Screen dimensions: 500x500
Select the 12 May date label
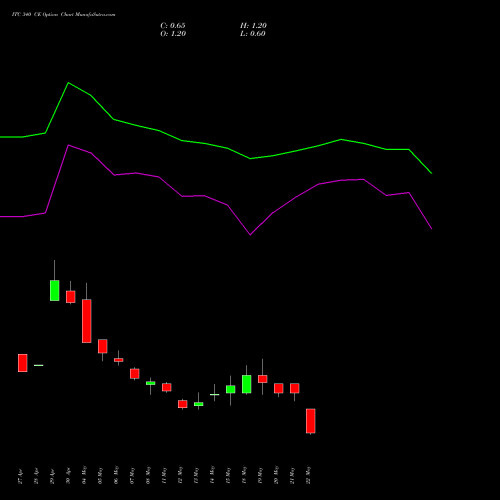(x=181, y=475)
